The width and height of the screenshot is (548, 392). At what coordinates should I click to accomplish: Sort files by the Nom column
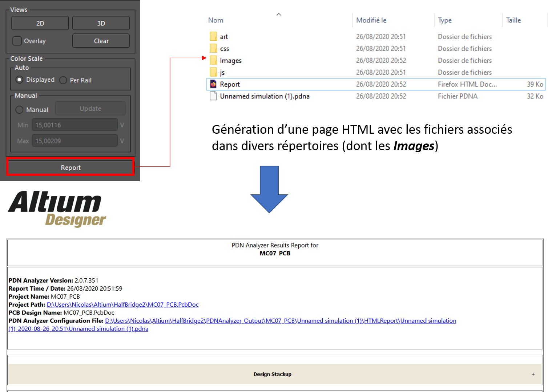[216, 20]
